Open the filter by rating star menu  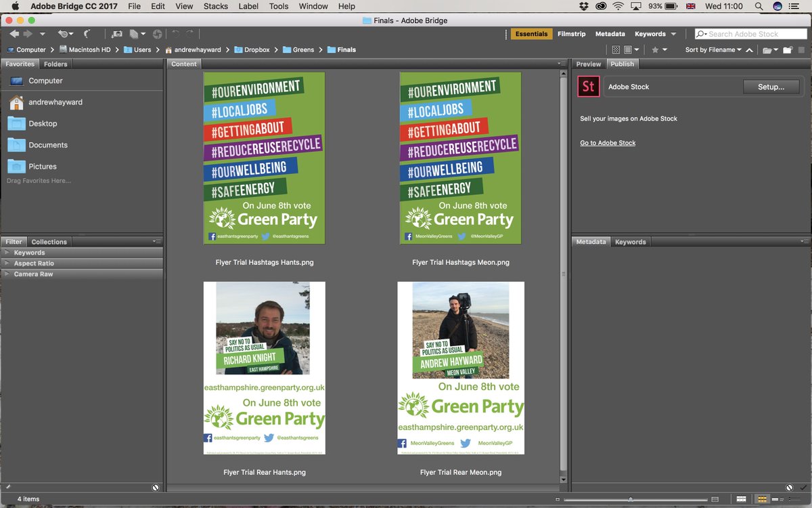pos(659,49)
